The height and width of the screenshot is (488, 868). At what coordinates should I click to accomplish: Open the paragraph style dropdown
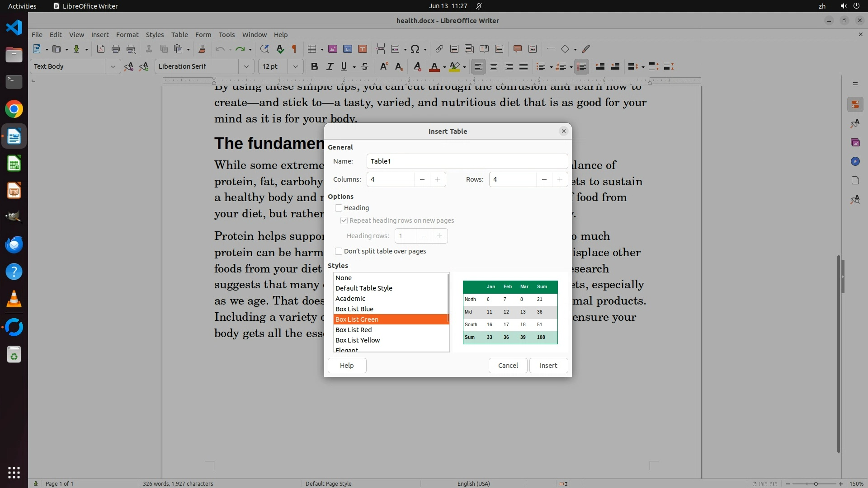coord(113,66)
